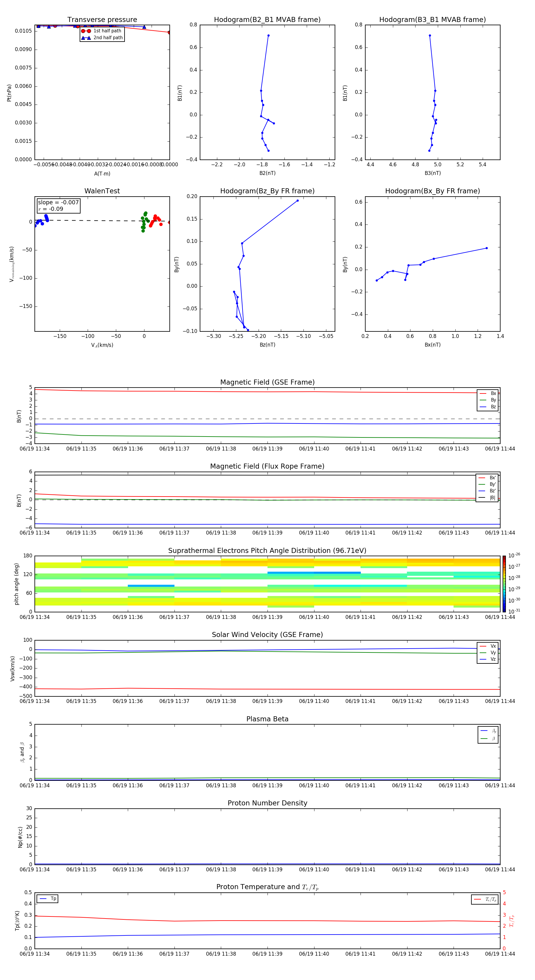The image size is (535, 980).
Task: Click the "Hodogram(B3_B1 MVAB frame)" title
Action: pyautogui.click(x=432, y=20)
